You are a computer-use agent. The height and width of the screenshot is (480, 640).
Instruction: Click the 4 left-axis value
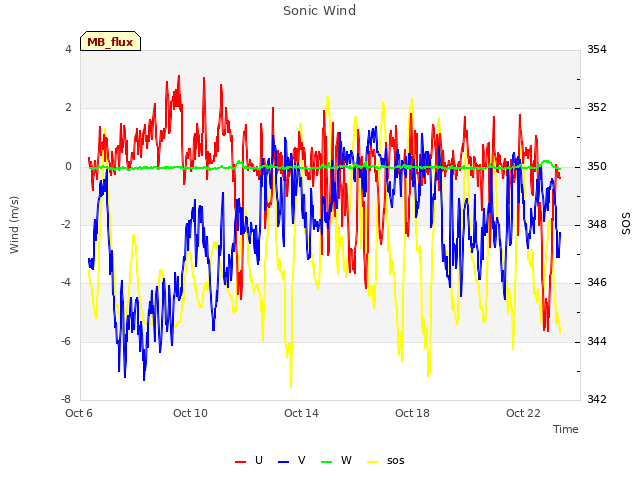tap(68, 49)
